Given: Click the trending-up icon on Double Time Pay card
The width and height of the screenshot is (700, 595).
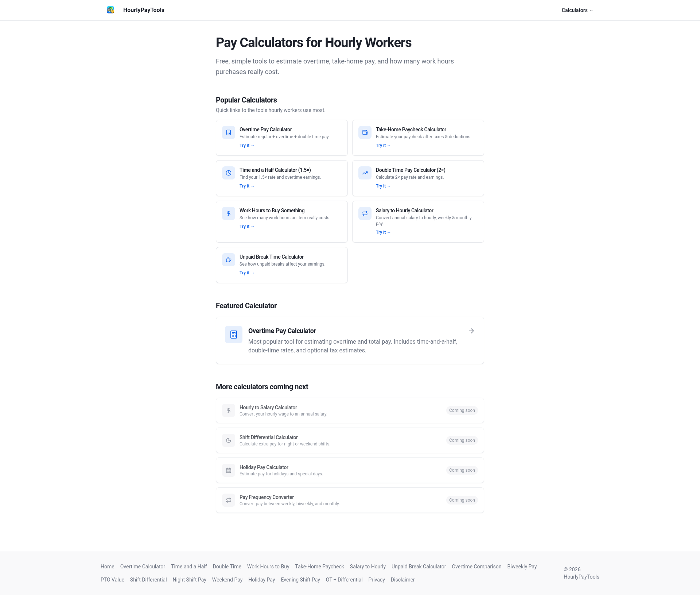Looking at the screenshot, I should point(365,173).
